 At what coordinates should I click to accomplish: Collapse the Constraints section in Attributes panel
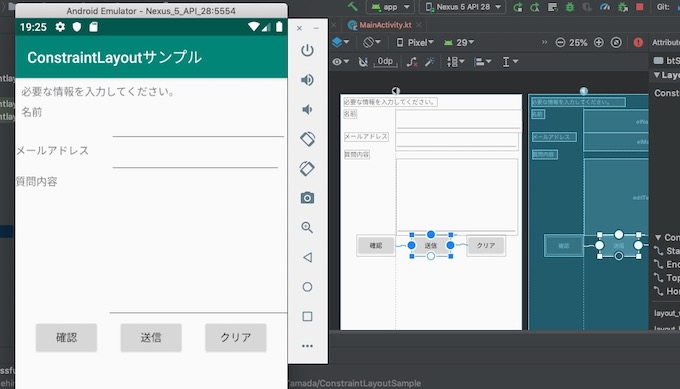click(658, 238)
